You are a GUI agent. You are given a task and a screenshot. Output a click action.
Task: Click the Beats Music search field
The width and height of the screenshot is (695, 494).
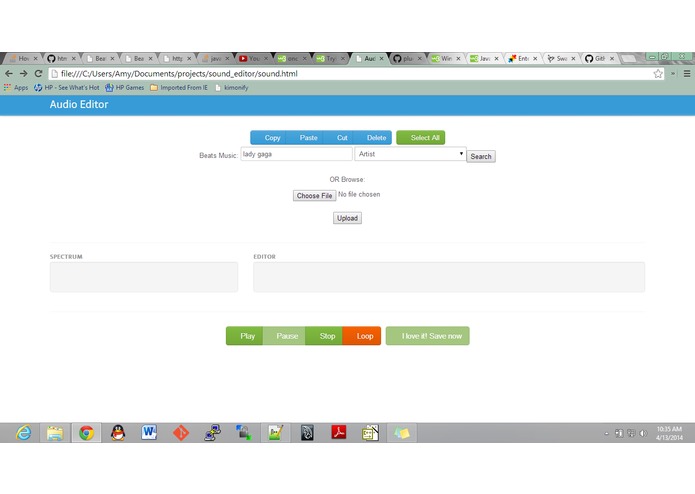(x=296, y=154)
